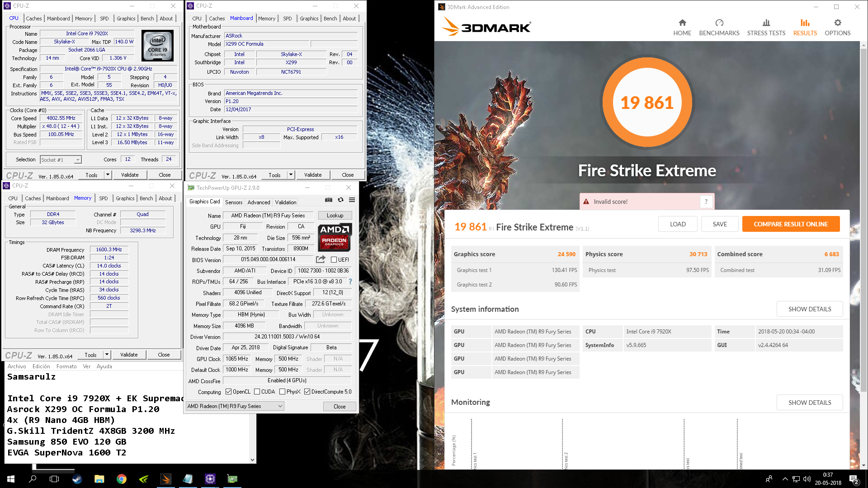Open Notepad Formato menu
Image resolution: width=868 pixels, height=488 pixels.
point(66,366)
